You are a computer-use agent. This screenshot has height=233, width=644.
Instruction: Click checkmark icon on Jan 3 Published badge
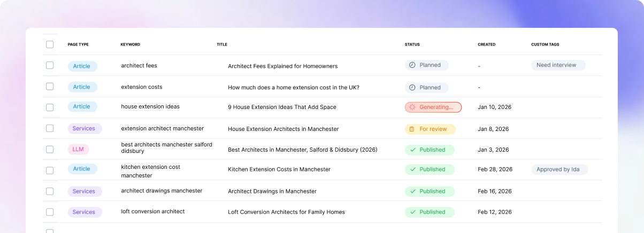pos(412,150)
